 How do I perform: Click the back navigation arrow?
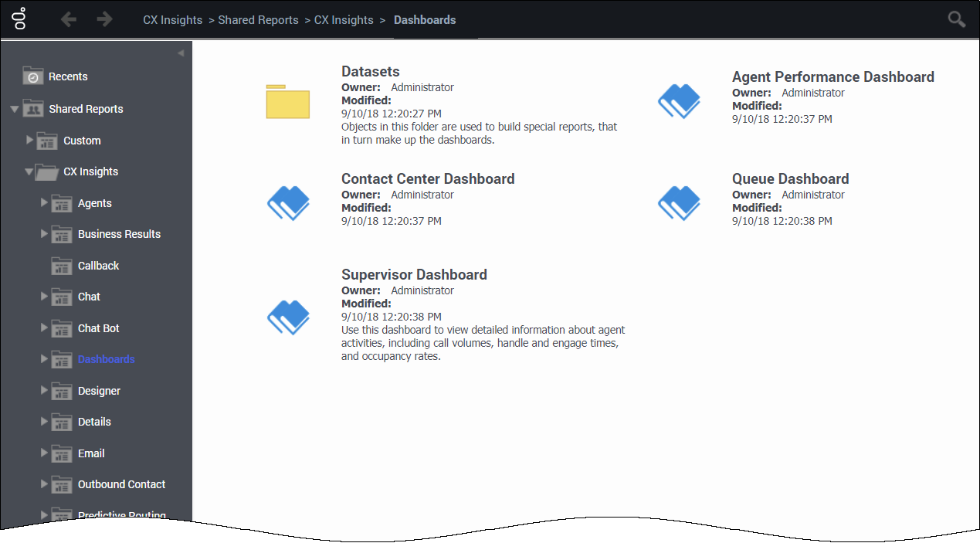click(69, 19)
